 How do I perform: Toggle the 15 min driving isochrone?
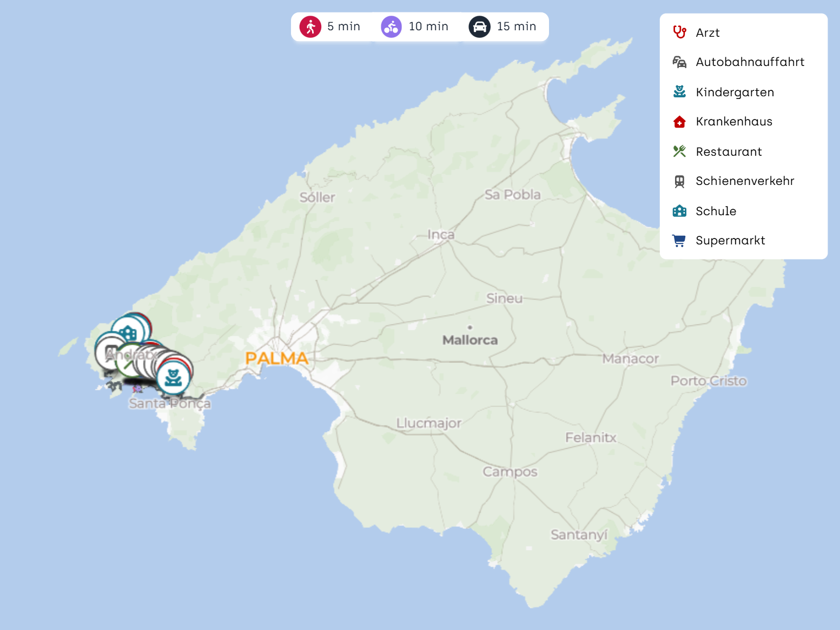pyautogui.click(x=502, y=26)
